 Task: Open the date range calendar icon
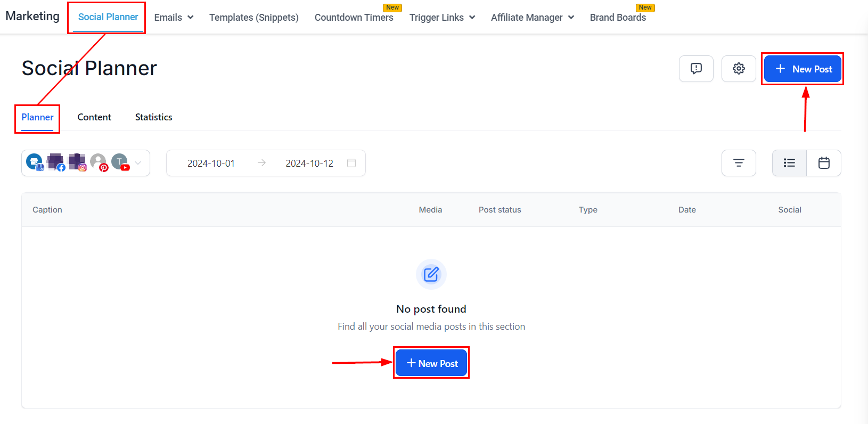coord(351,163)
